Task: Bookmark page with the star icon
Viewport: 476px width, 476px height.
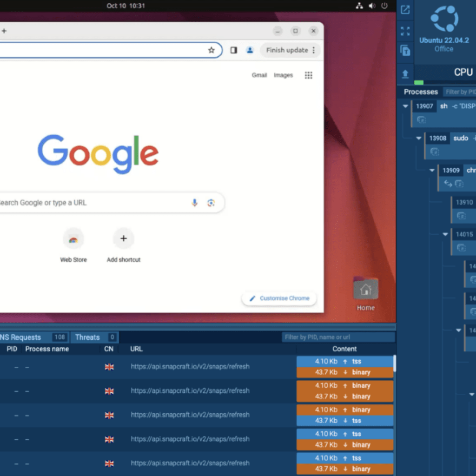Action: click(x=212, y=50)
